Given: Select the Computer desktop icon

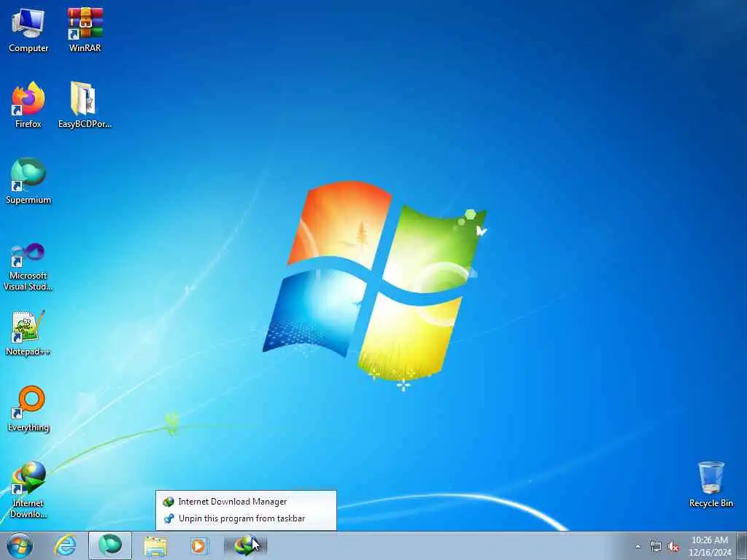Looking at the screenshot, I should (x=28, y=29).
